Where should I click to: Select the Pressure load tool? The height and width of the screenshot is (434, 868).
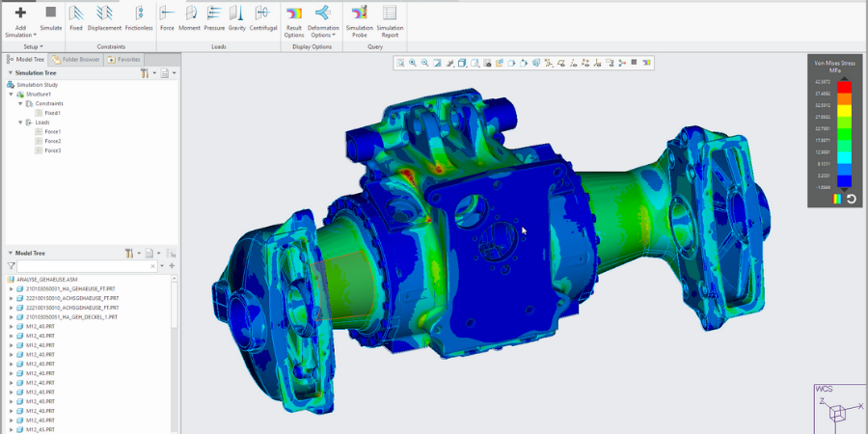pyautogui.click(x=214, y=17)
